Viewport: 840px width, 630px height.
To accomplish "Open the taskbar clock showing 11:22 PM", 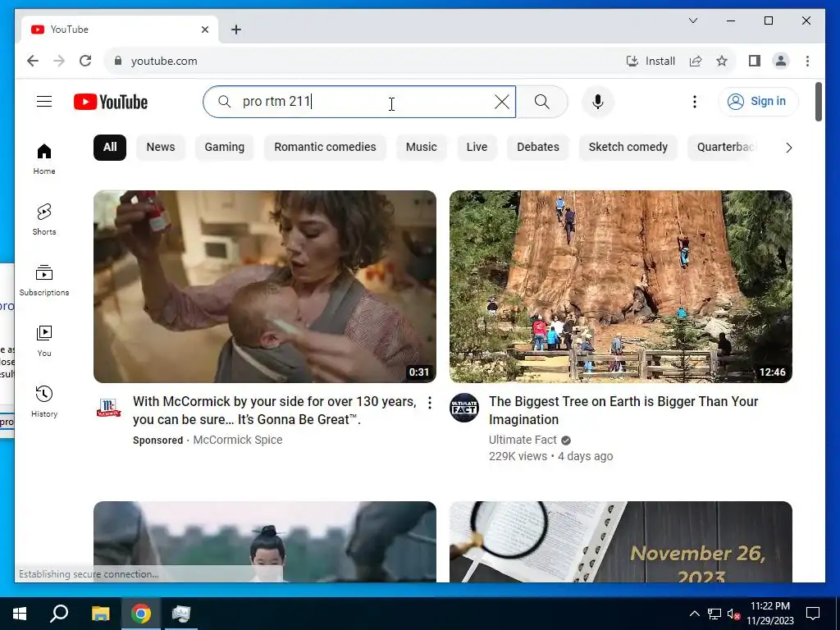I will (x=770, y=614).
